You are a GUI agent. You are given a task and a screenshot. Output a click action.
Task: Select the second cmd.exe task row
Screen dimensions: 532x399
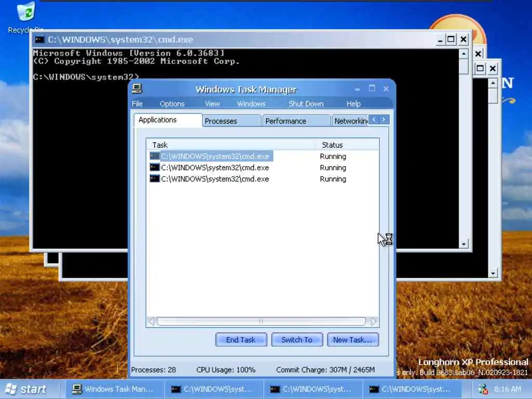(263, 167)
